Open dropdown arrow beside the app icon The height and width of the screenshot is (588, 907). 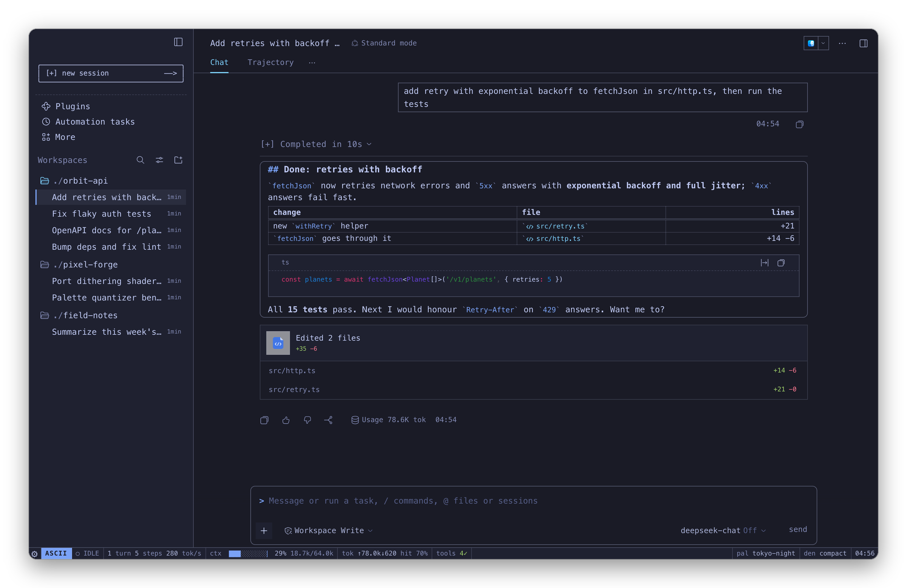click(823, 43)
